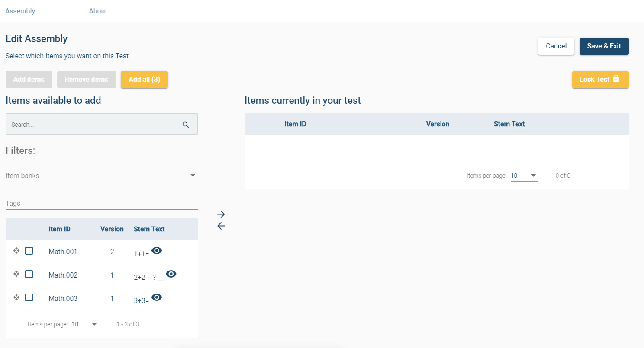Open items per page dropdown under available items
This screenshot has width=644, height=348.
pyautogui.click(x=85, y=324)
